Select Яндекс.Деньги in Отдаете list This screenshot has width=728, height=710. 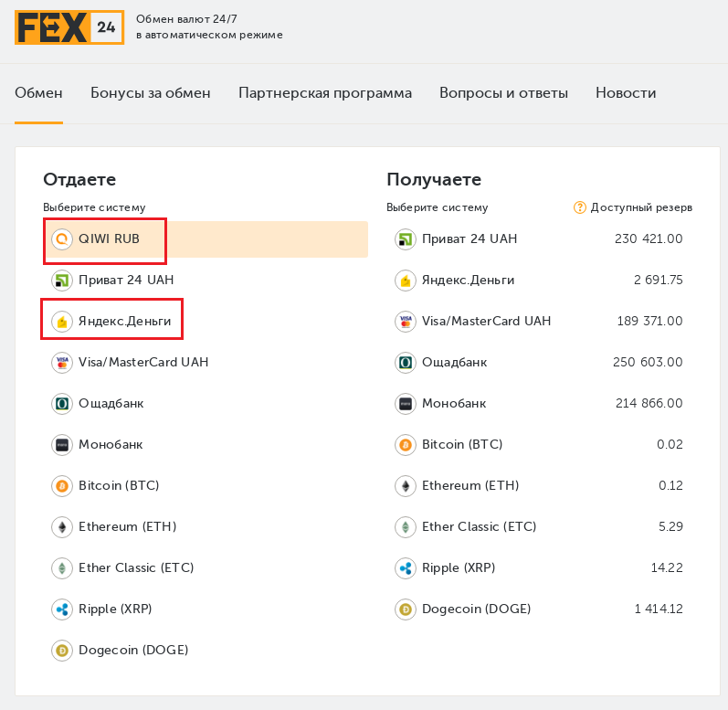[x=124, y=322]
